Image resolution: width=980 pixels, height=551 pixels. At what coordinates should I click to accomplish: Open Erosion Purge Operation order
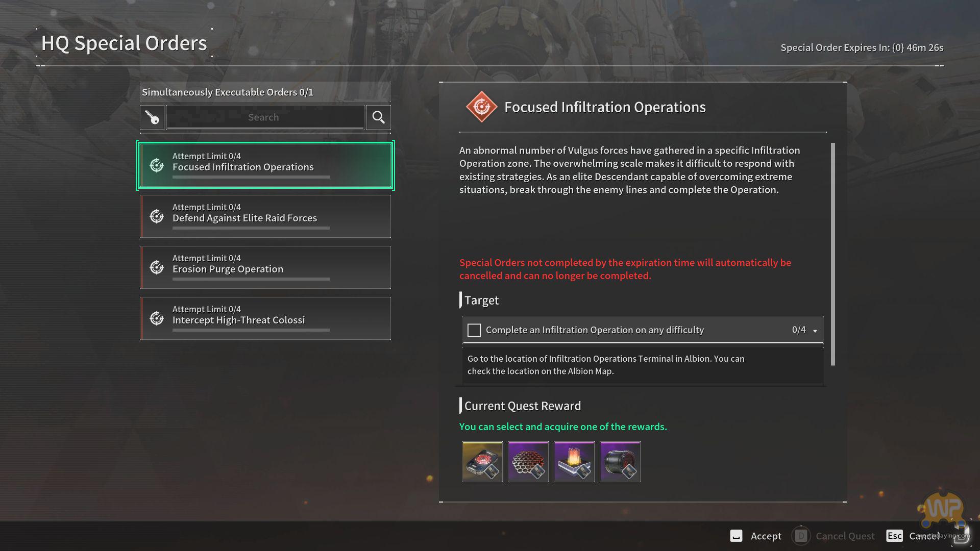[x=265, y=267]
